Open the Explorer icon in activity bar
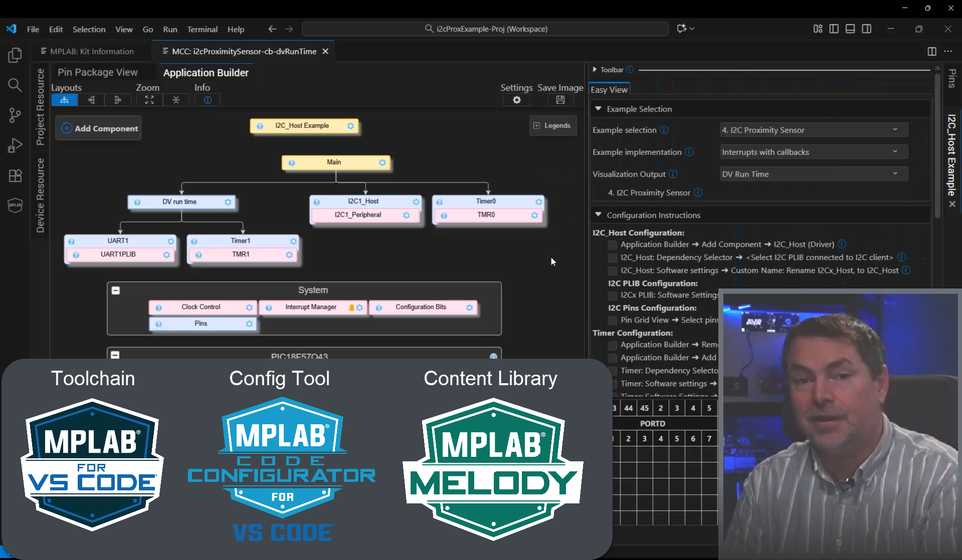Viewport: 962px width, 560px height. (15, 55)
